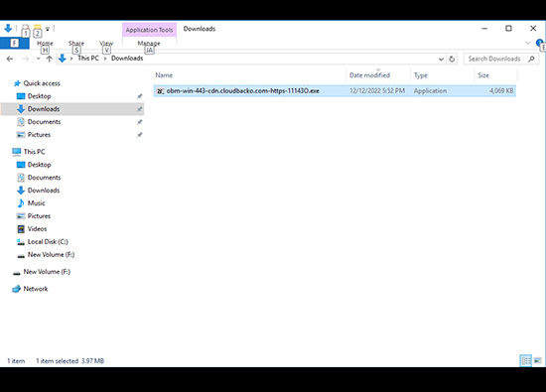Viewport: 546px width, 392px height.
Task: Click Properties quick access toolbar icon
Action: [x=25, y=28]
